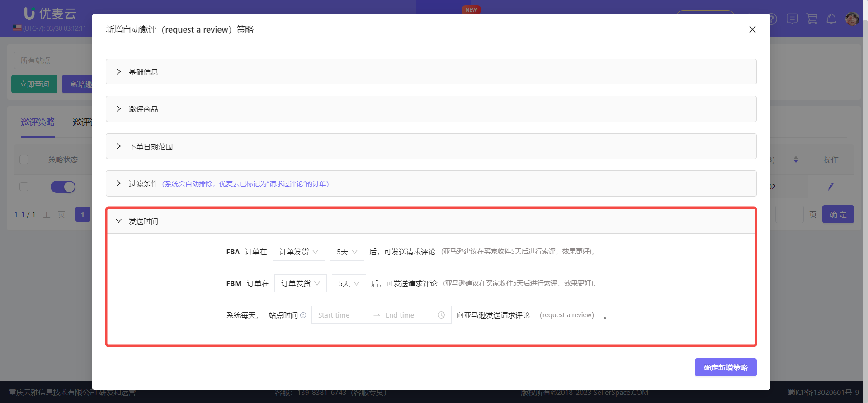Sort column using the arrow sort icon
This screenshot has height=403, width=868.
(x=796, y=159)
